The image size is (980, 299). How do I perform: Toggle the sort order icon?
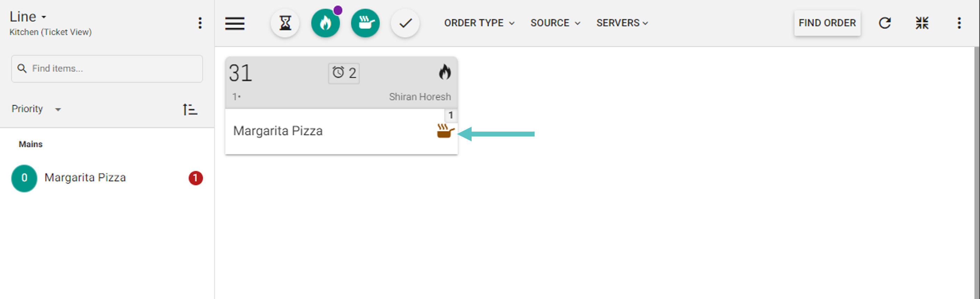click(x=190, y=109)
